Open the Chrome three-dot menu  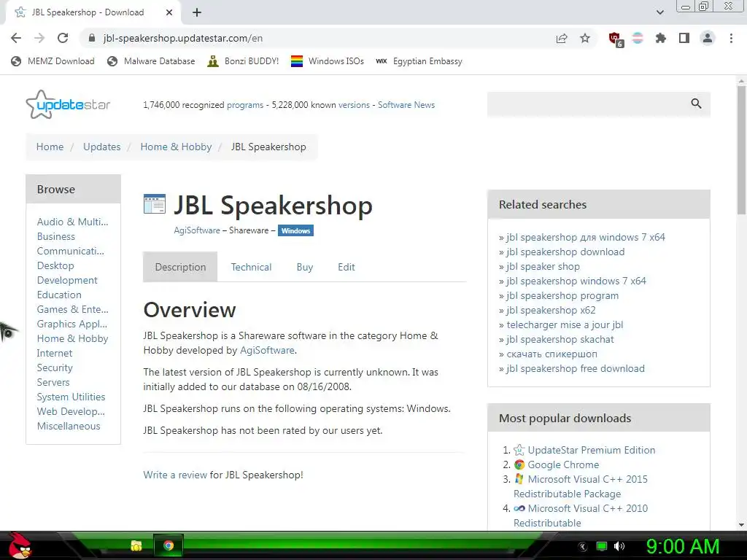[731, 38]
